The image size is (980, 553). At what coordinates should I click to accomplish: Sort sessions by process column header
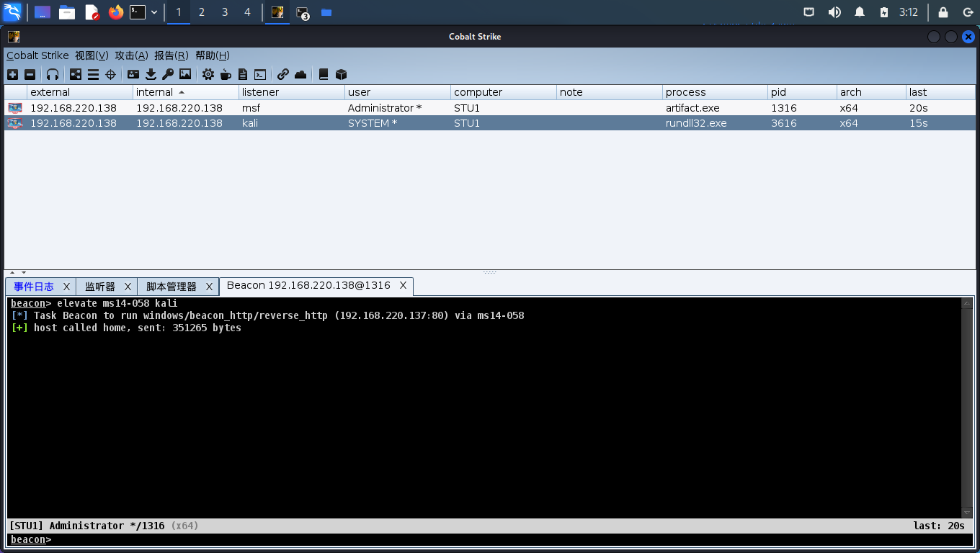(x=716, y=92)
